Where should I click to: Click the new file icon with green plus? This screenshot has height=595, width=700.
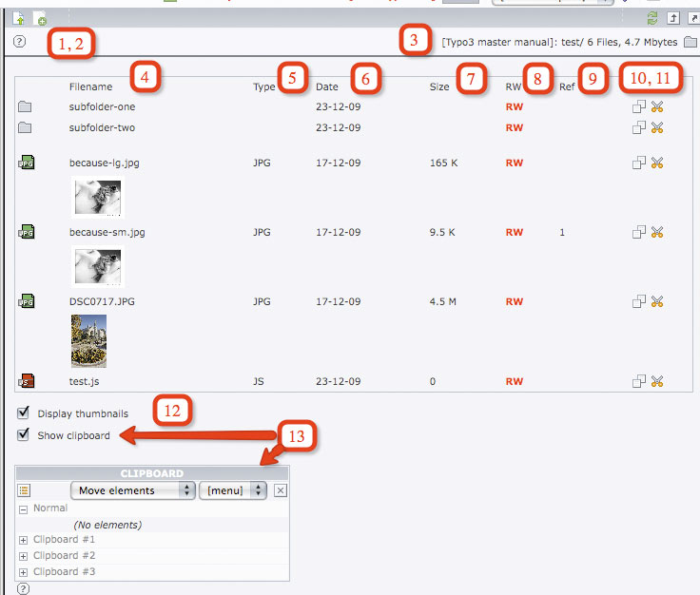click(40, 18)
